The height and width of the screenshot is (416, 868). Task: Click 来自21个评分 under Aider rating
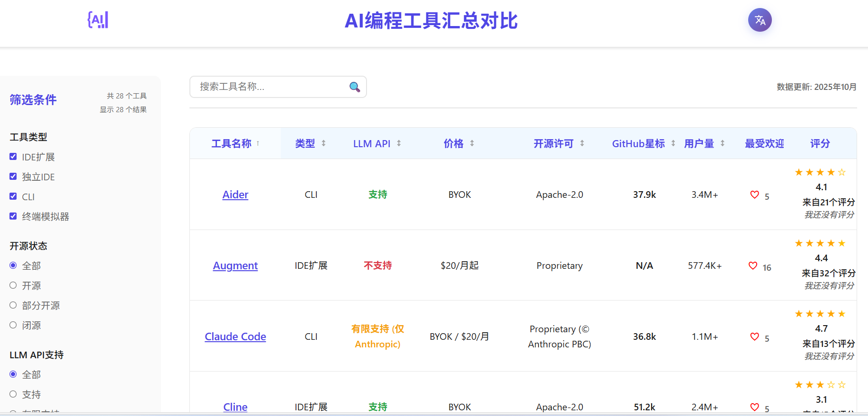[828, 202]
